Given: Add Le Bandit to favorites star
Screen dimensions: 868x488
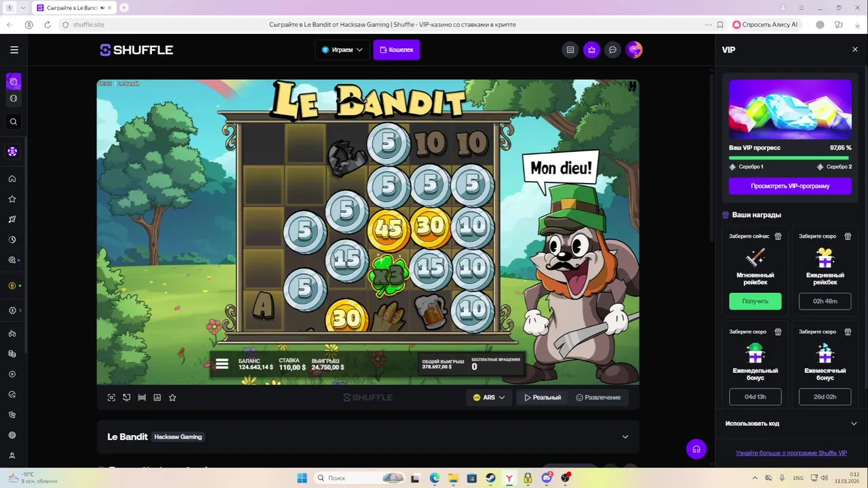Looking at the screenshot, I should pos(172,398).
